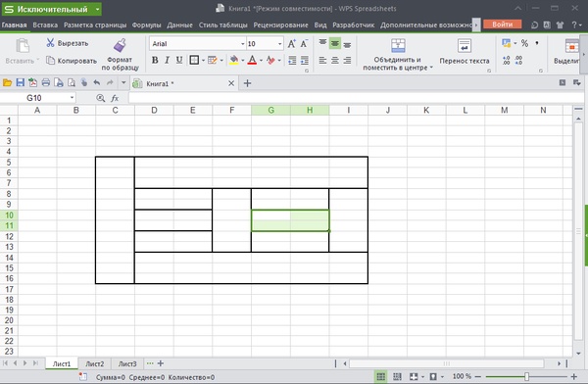Screen dimensions: 588x384
Task: Click the Копировать button
Action: tap(72, 61)
